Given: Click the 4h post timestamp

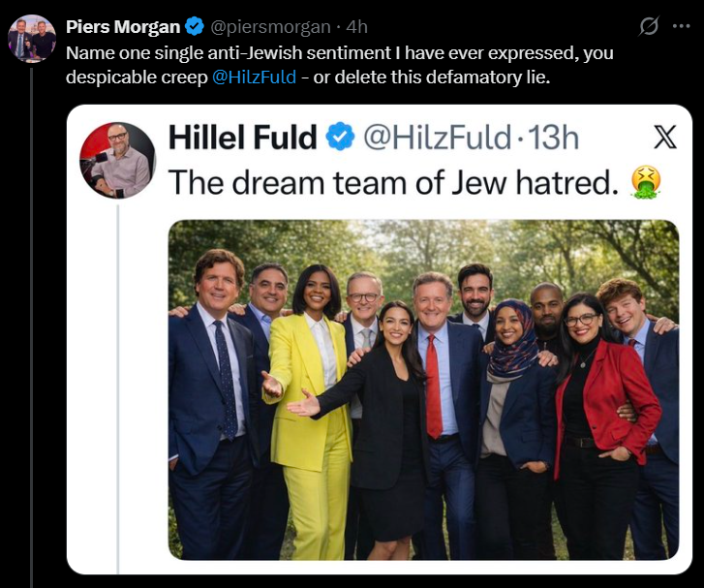Looking at the screenshot, I should 357,27.
